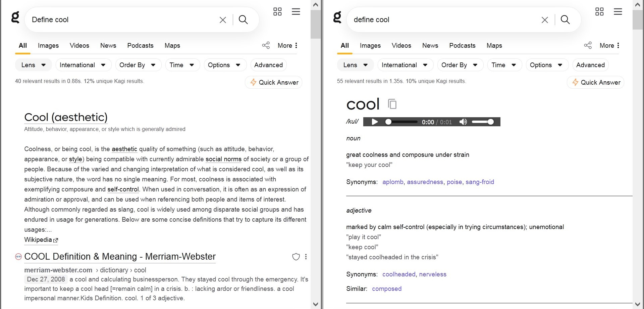Click synonym aplomb
Image resolution: width=644 pixels, height=309 pixels.
tap(393, 182)
